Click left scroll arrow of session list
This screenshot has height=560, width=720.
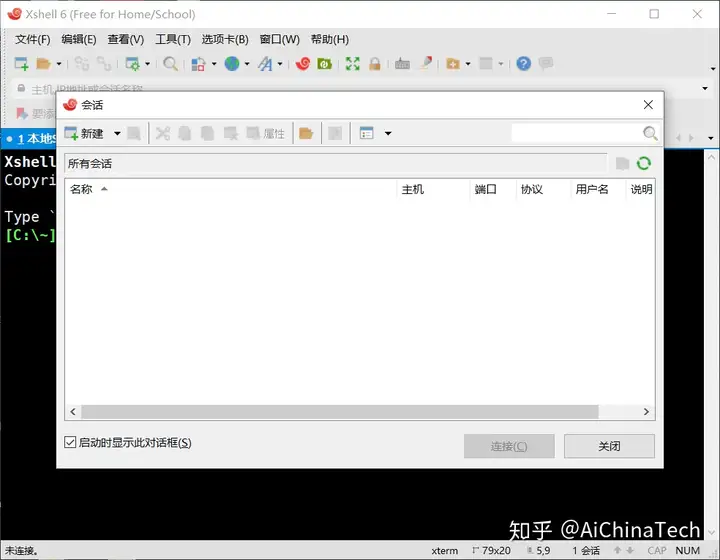click(73, 412)
